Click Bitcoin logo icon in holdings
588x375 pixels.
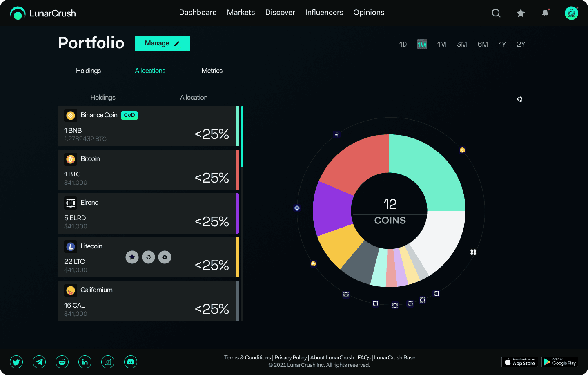tap(71, 159)
